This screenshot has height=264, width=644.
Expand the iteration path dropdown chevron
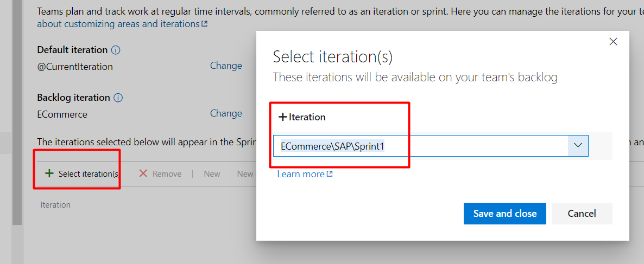578,145
